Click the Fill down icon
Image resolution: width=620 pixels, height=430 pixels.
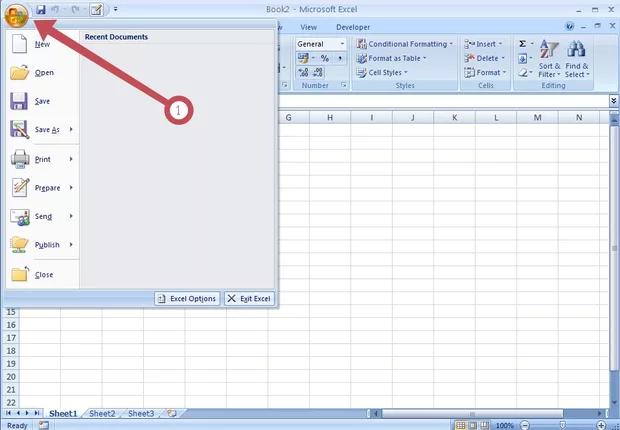522,59
